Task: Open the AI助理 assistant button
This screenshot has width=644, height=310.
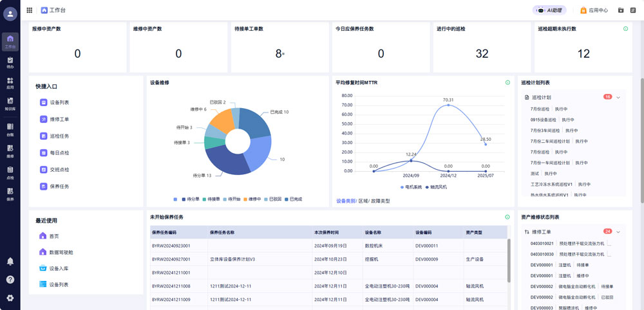Action: pyautogui.click(x=549, y=10)
